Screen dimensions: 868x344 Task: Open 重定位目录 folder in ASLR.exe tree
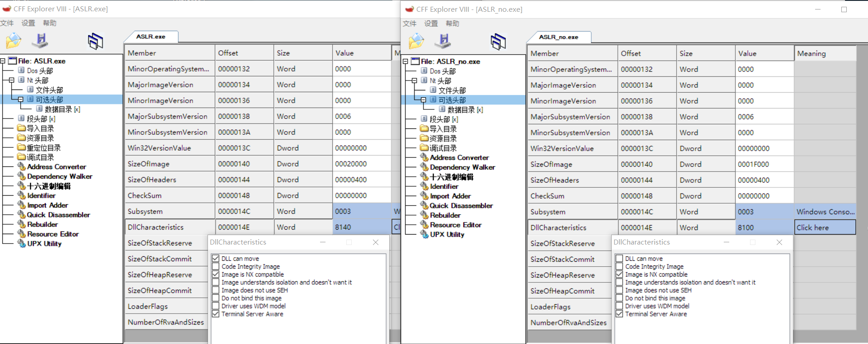[x=43, y=148]
